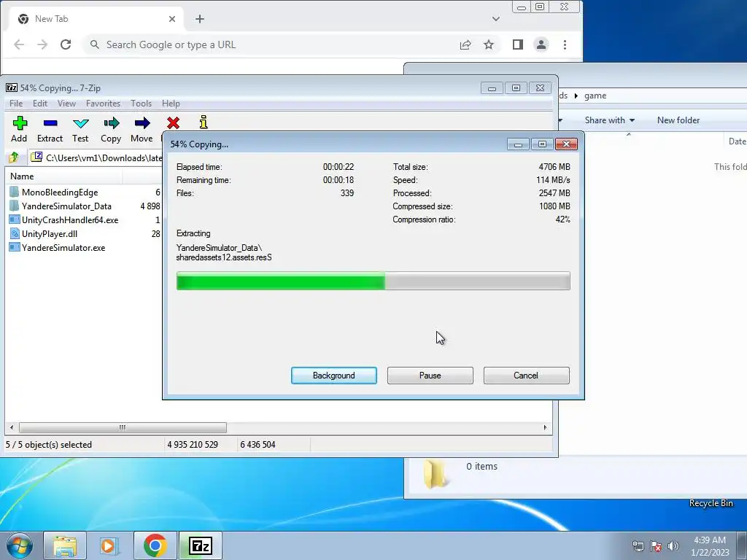Select the New Tab tab in Chrome

(97, 19)
